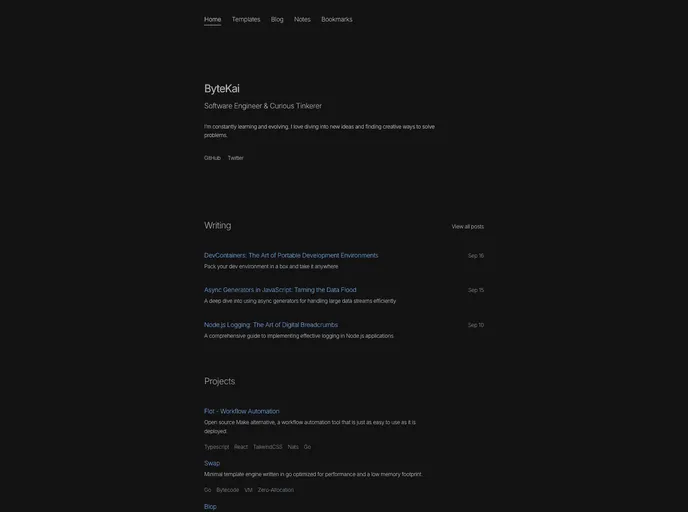The image size is (688, 512).
Task: Go to the Templates page
Action: tap(246, 19)
